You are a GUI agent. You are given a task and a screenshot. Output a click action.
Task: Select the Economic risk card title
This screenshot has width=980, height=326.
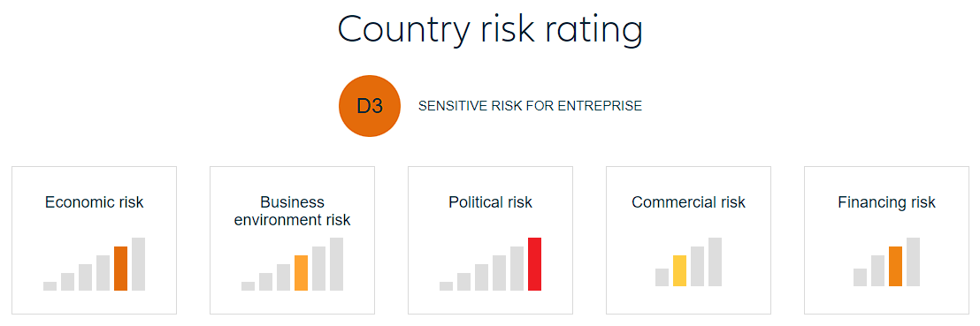coord(95,202)
